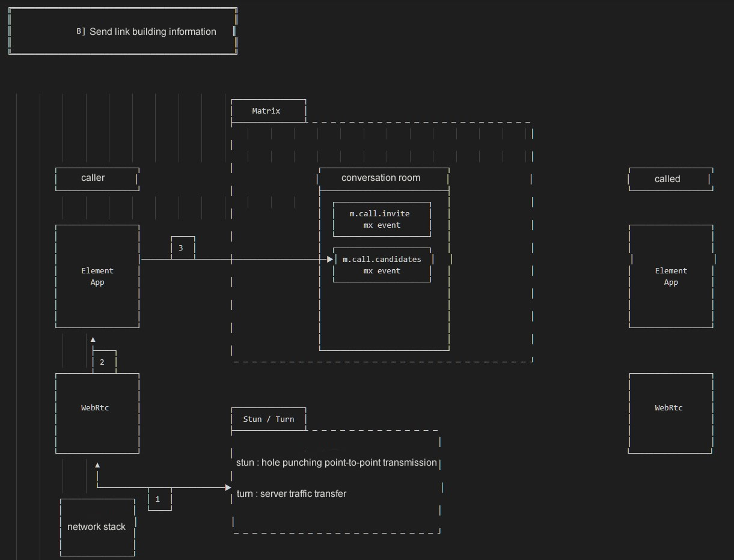The image size is (734, 560).
Task: Select the 'conversation room' heading
Action: pos(381,178)
